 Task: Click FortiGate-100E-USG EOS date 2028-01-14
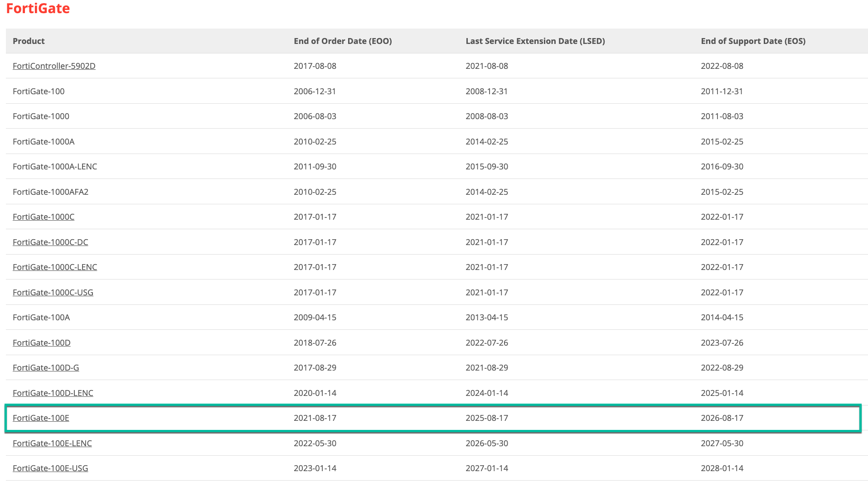[x=722, y=468]
